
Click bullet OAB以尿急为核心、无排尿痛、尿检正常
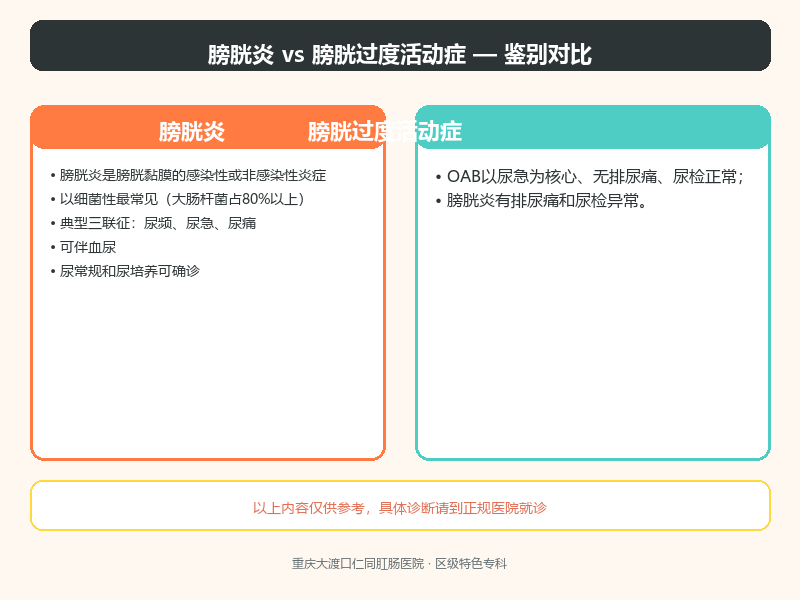point(590,177)
